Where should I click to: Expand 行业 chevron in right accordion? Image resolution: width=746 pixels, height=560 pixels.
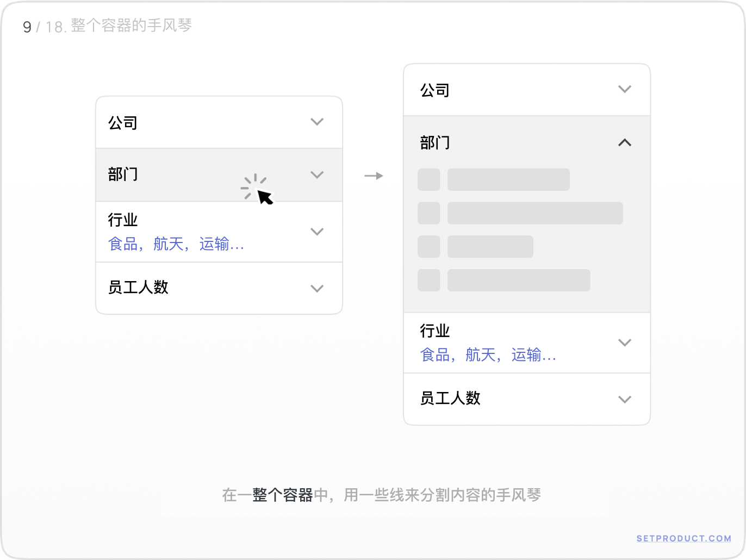pyautogui.click(x=625, y=343)
